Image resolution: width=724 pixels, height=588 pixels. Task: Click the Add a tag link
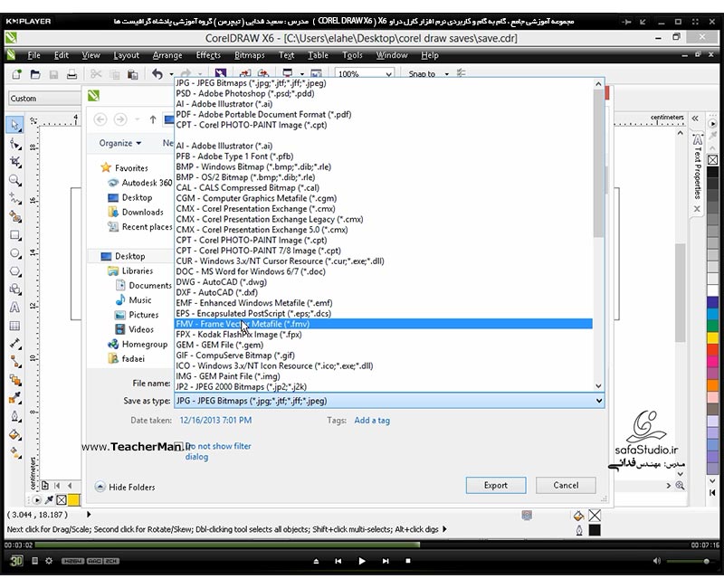[x=372, y=421]
